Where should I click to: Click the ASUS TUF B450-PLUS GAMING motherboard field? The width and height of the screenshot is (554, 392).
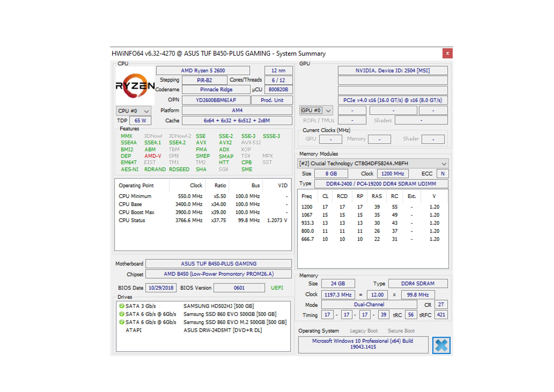click(218, 264)
